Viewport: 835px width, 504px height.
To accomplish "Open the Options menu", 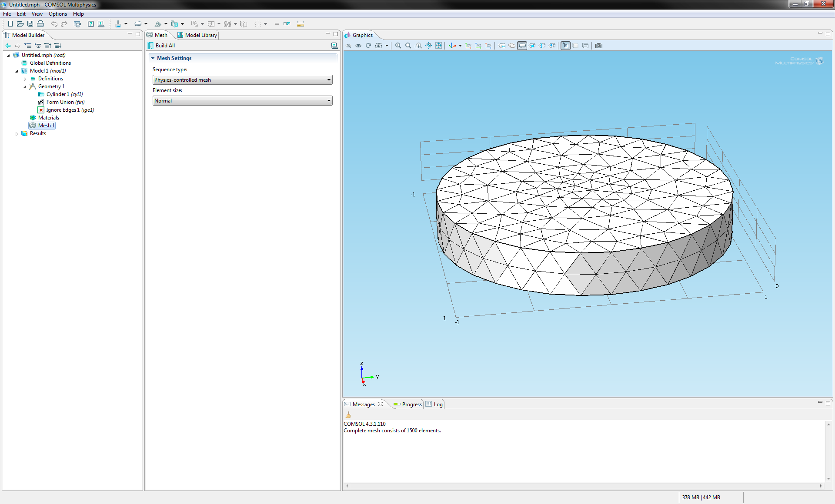I will click(x=57, y=14).
